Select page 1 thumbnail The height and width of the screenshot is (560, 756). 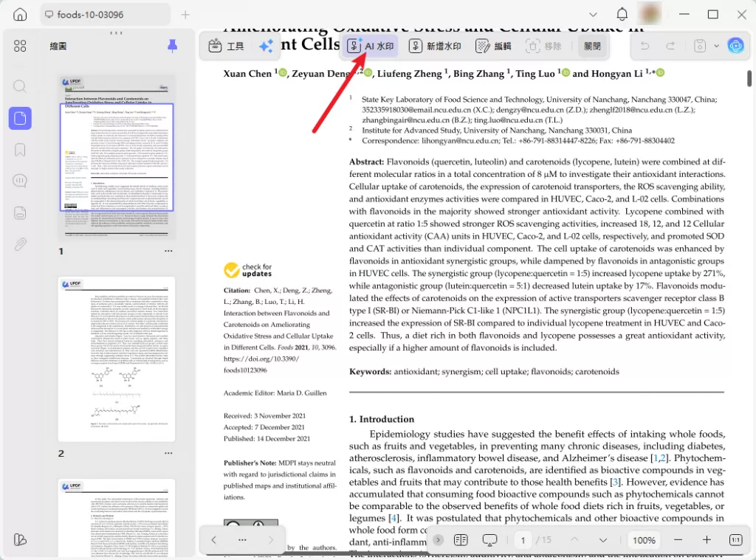pos(117,157)
